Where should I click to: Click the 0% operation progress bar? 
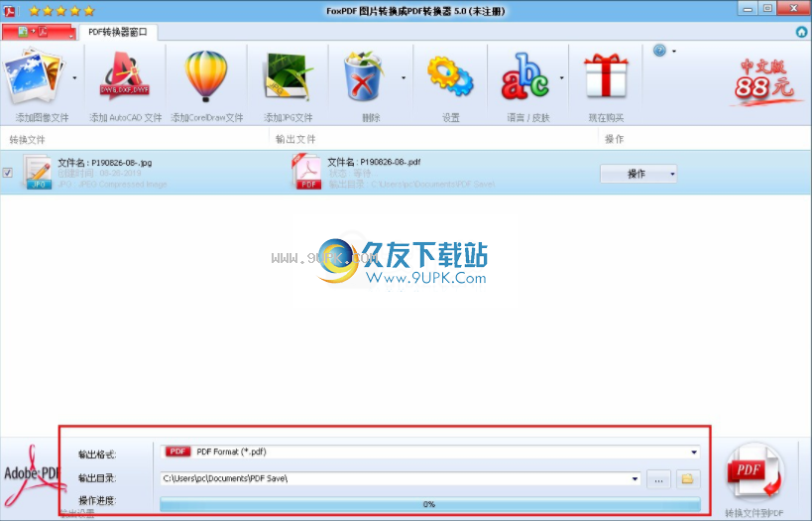point(430,504)
